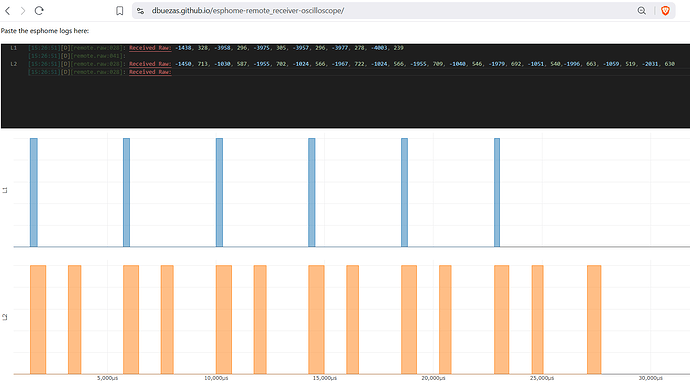This screenshot has width=690, height=390.
Task: Click the L2 line label in the log editor
Action: point(14,64)
